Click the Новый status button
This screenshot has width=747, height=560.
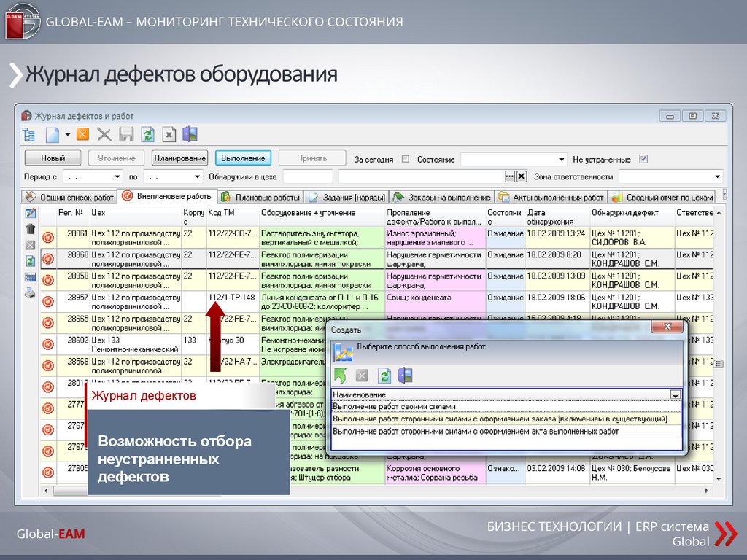pyautogui.click(x=53, y=158)
